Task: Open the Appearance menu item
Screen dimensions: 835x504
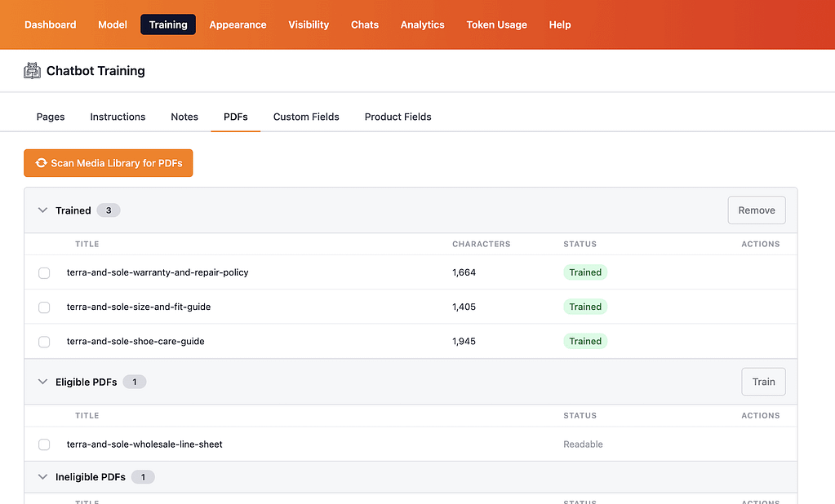Action: tap(238, 24)
